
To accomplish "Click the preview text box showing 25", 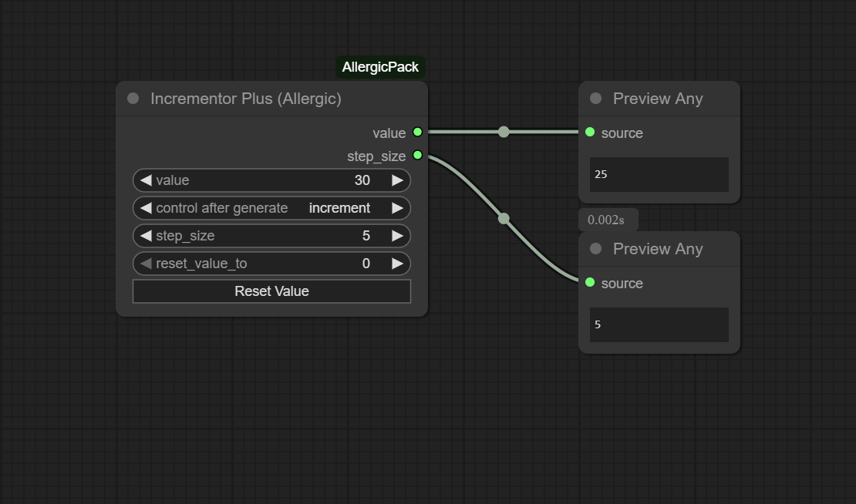I will [659, 174].
